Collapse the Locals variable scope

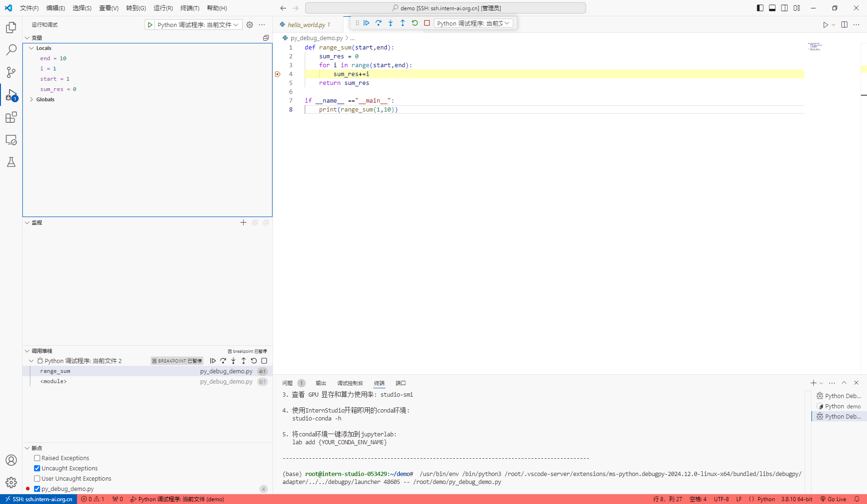click(x=31, y=48)
